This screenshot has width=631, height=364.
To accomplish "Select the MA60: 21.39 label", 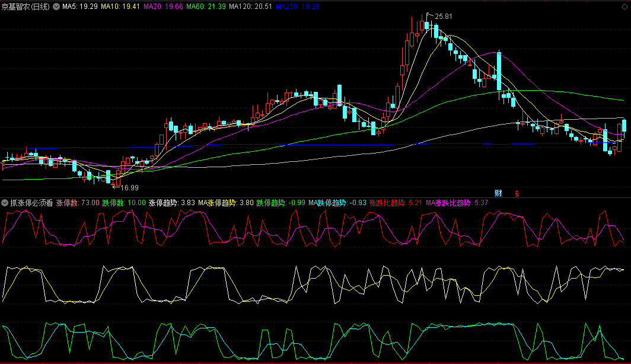I will pos(206,7).
